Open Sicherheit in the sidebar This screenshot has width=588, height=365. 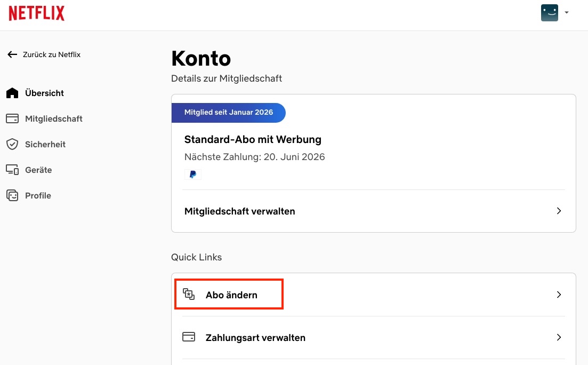tap(45, 144)
